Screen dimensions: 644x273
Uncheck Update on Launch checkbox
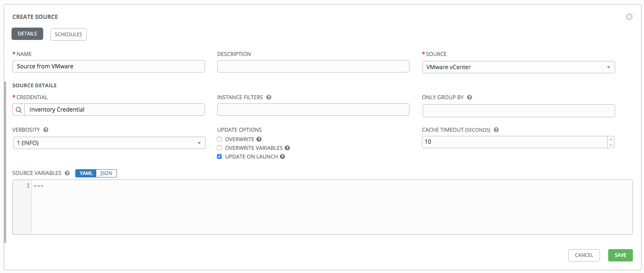point(219,156)
